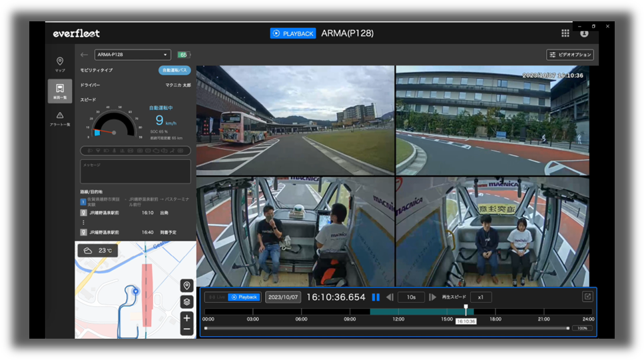Open the user account profile icon
644x360 pixels.
pos(584,33)
